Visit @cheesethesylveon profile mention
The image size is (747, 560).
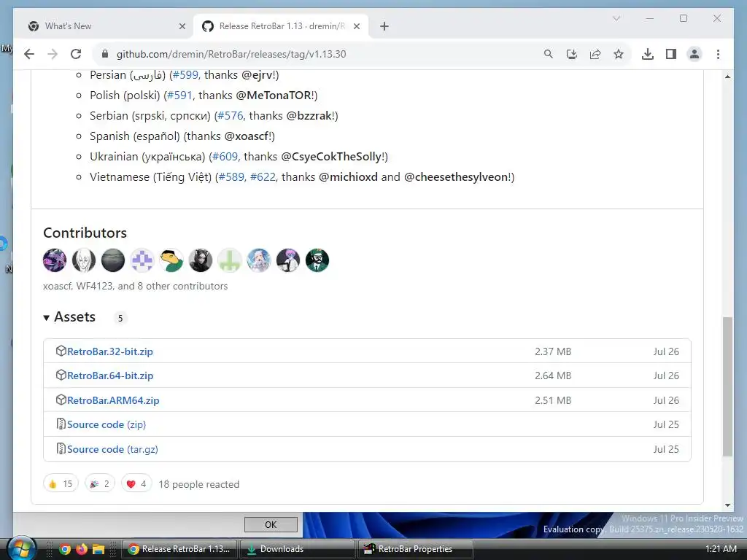[x=457, y=177]
